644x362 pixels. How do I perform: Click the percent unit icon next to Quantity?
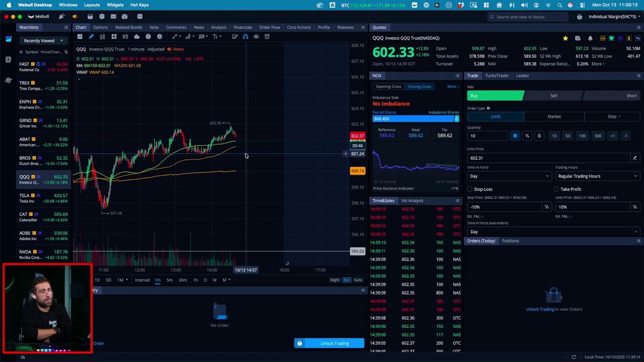527,136
